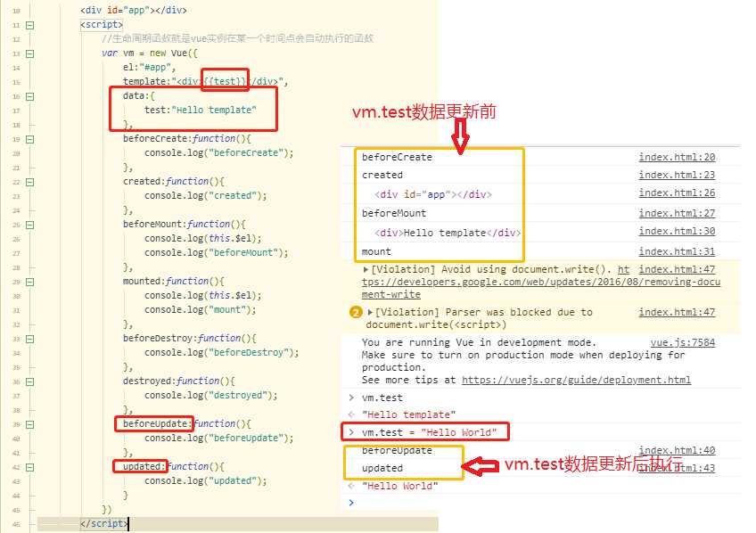The height and width of the screenshot is (533, 756).
Task: Select the "Hello World" console return value
Action: tap(400, 486)
